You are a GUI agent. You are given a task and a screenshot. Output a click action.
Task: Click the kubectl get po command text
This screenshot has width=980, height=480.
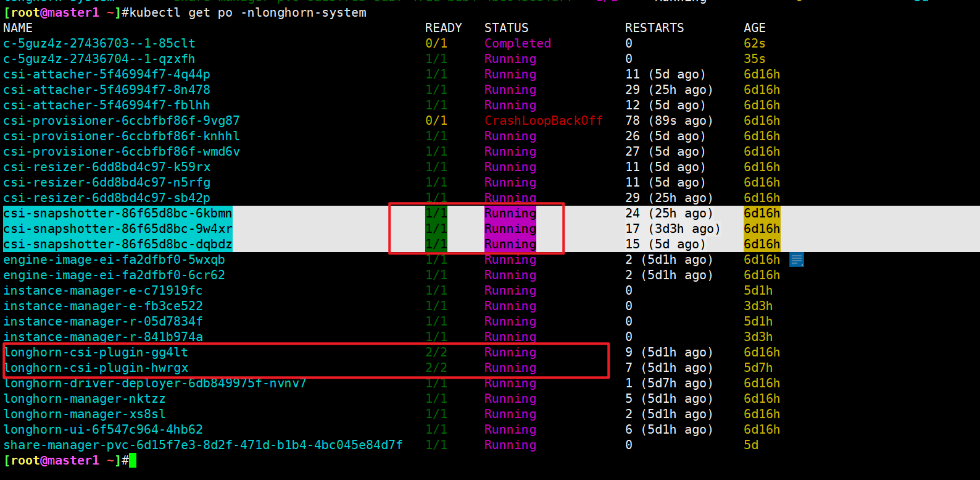click(247, 12)
